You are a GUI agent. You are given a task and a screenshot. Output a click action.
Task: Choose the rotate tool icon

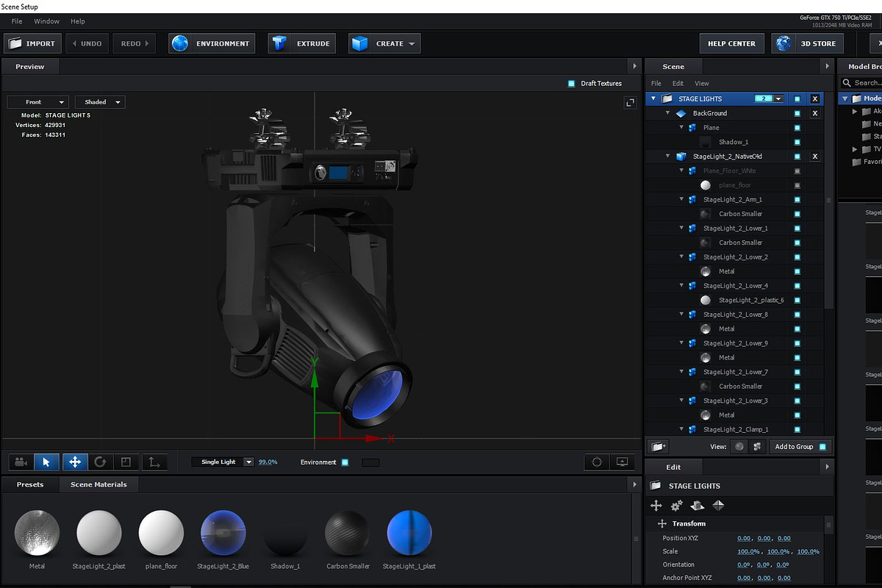coord(100,462)
